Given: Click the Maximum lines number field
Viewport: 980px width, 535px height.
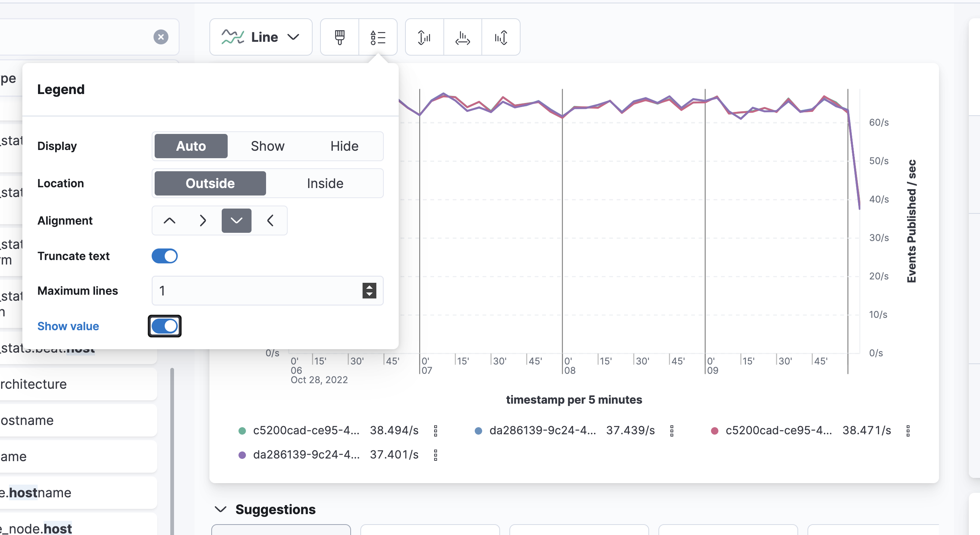Looking at the screenshot, I should coord(255,291).
